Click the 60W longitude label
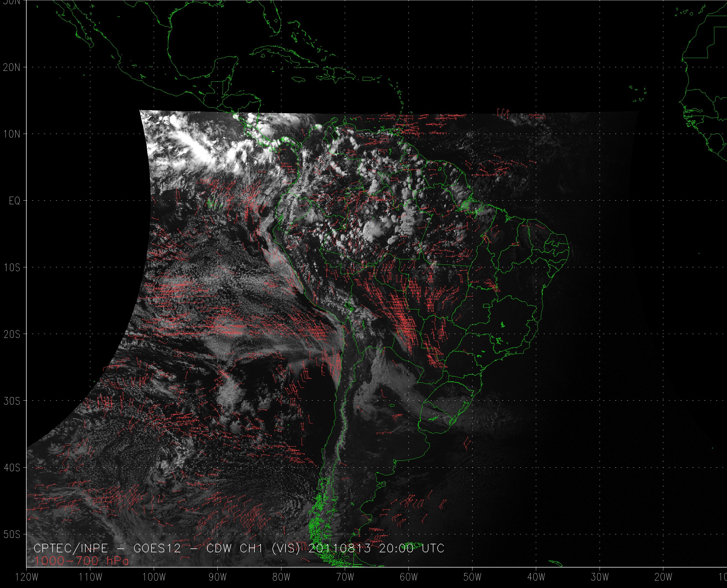727x588 pixels. point(409,577)
